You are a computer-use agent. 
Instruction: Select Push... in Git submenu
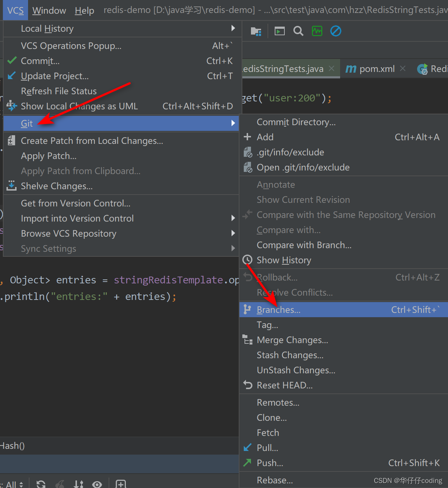[x=344, y=463]
